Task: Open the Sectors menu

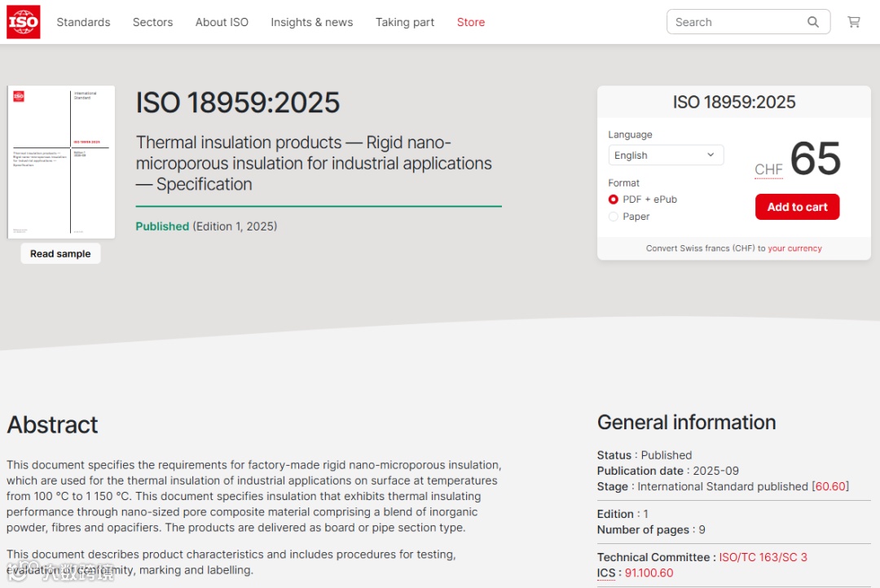Action: click(x=152, y=22)
